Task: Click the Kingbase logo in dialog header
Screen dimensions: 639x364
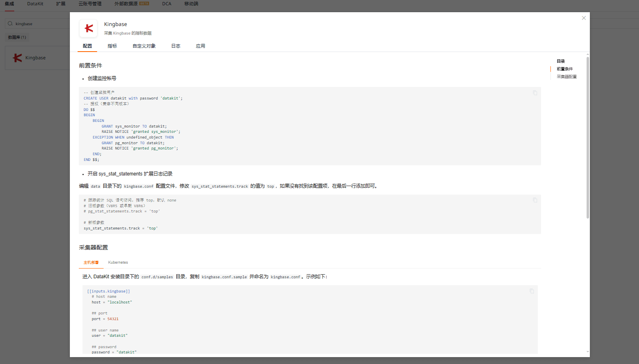Action: tap(89, 28)
